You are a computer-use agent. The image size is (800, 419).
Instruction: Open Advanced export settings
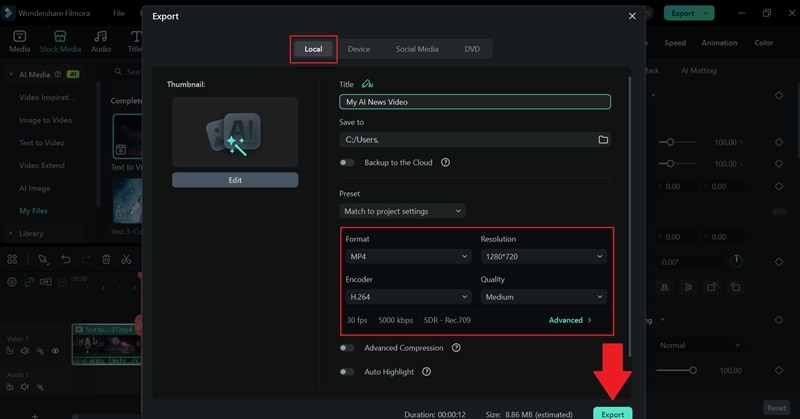[x=570, y=320]
